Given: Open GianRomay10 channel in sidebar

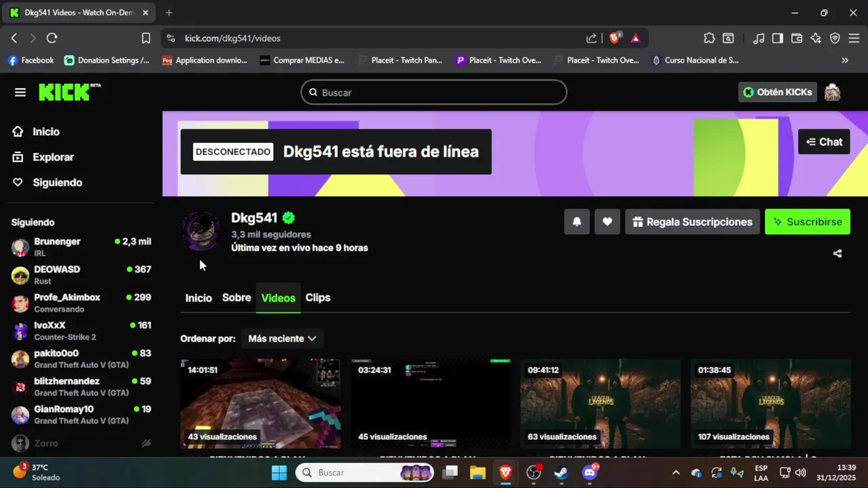Looking at the screenshot, I should click(81, 415).
